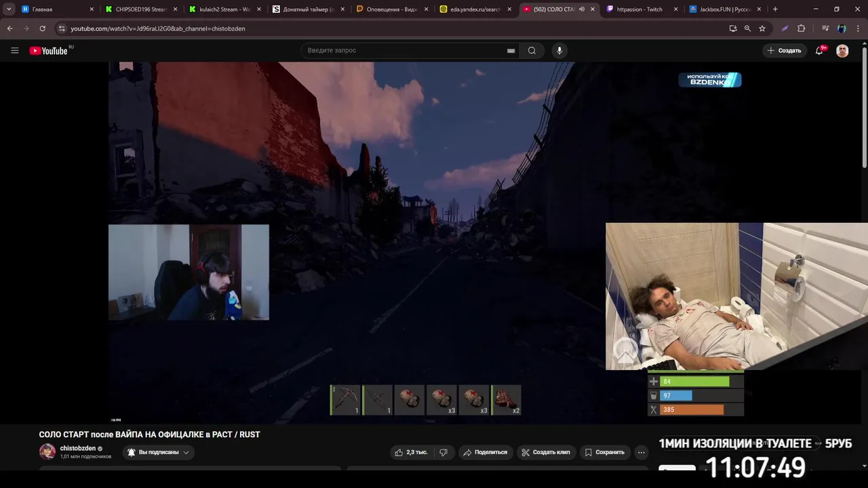Viewport: 868px width, 488px height.
Task: Click the raw meat slot marked x2
Action: tap(506, 400)
